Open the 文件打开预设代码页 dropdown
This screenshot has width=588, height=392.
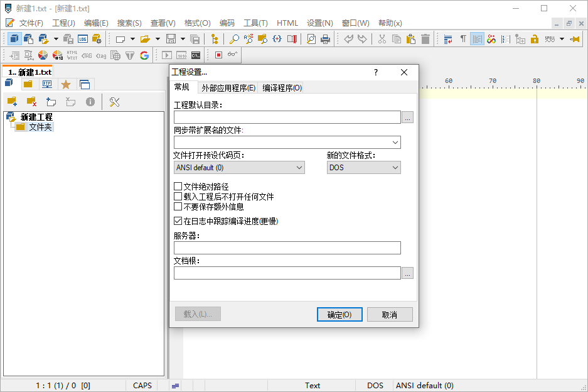click(299, 167)
